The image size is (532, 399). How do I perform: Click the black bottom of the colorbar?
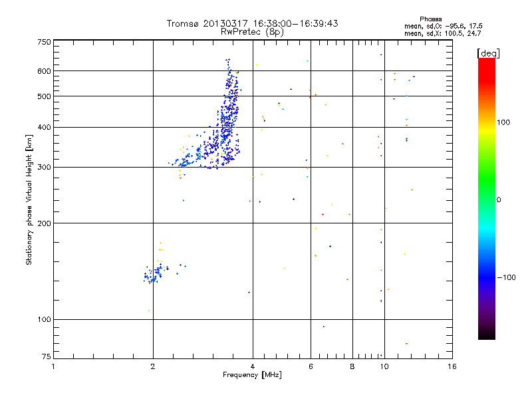[x=487, y=334]
